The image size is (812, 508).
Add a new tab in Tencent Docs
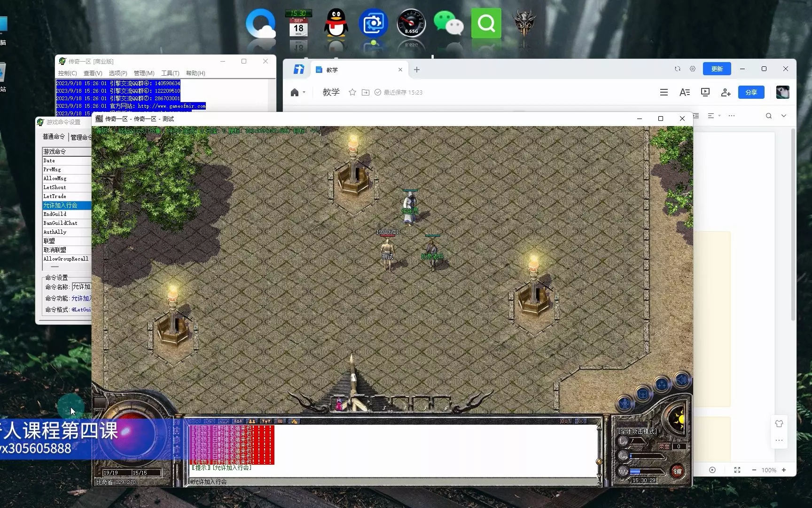417,70
